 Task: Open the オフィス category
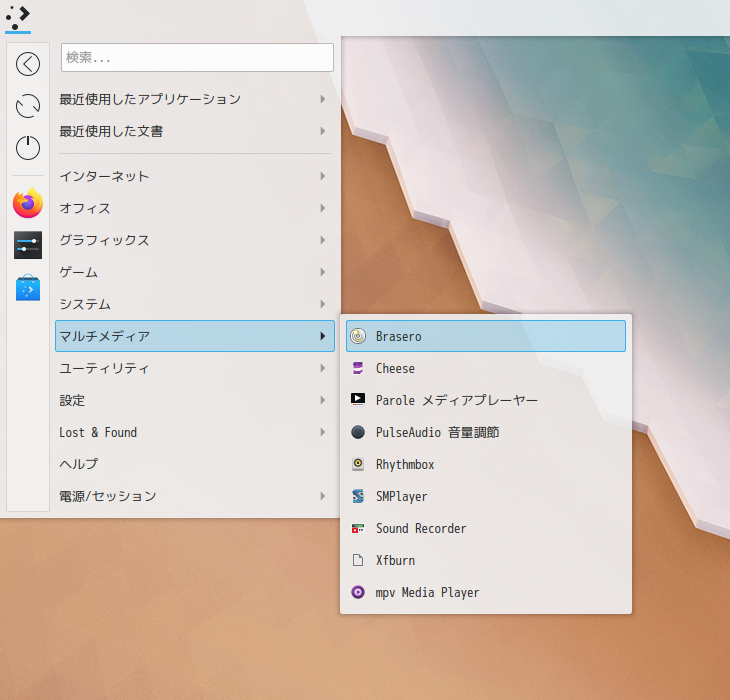click(x=195, y=208)
